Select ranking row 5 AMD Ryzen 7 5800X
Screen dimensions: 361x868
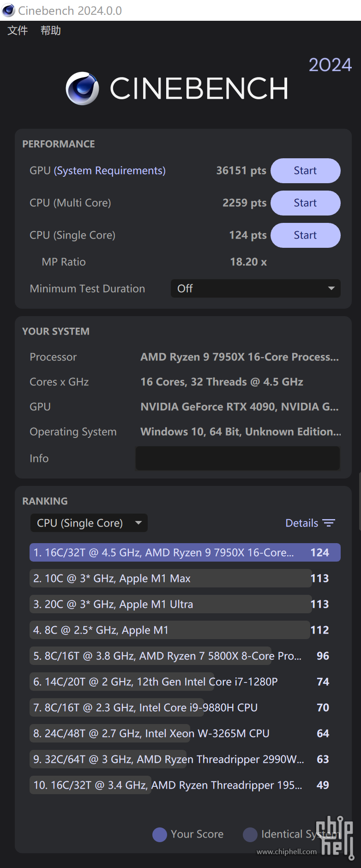[185, 656]
